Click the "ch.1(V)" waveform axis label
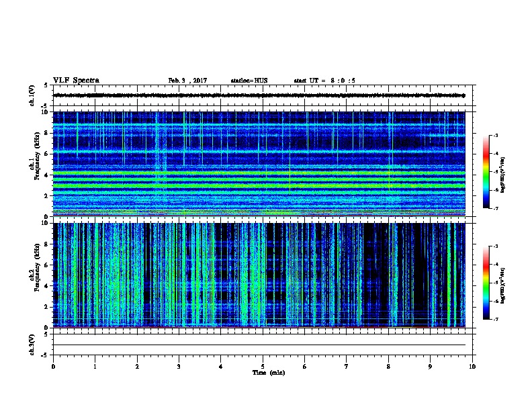The height and width of the screenshot is (411, 532). tap(32, 95)
